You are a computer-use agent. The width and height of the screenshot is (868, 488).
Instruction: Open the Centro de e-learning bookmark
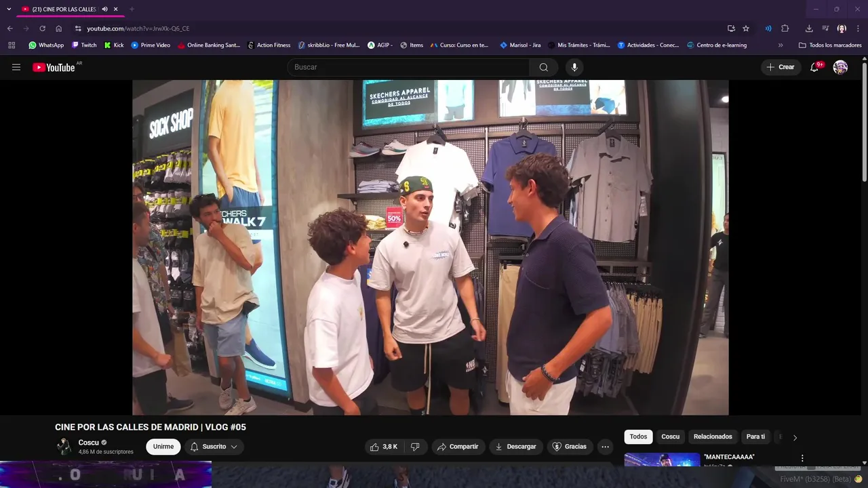[x=717, y=45]
